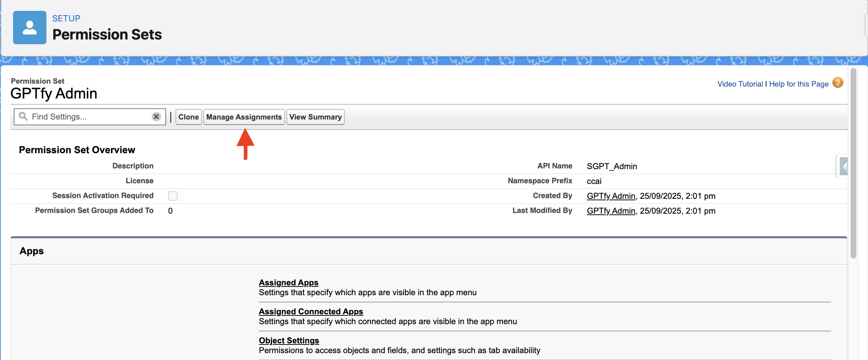Toggle Session Activation Required checkbox

(173, 196)
